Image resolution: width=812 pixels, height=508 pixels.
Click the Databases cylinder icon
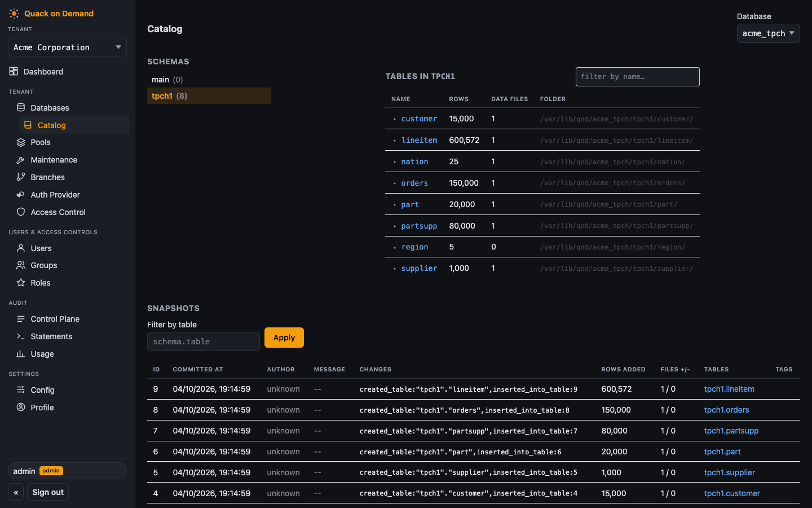coord(21,107)
